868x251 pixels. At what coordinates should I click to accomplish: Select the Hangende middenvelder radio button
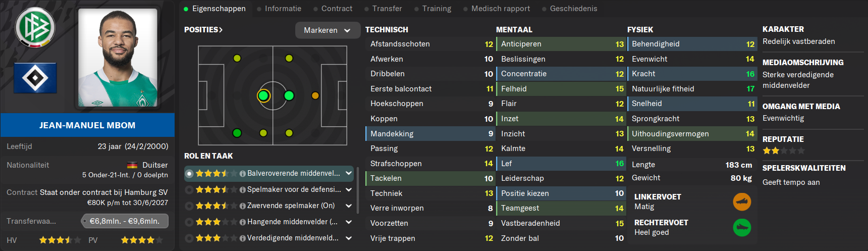pos(189,222)
